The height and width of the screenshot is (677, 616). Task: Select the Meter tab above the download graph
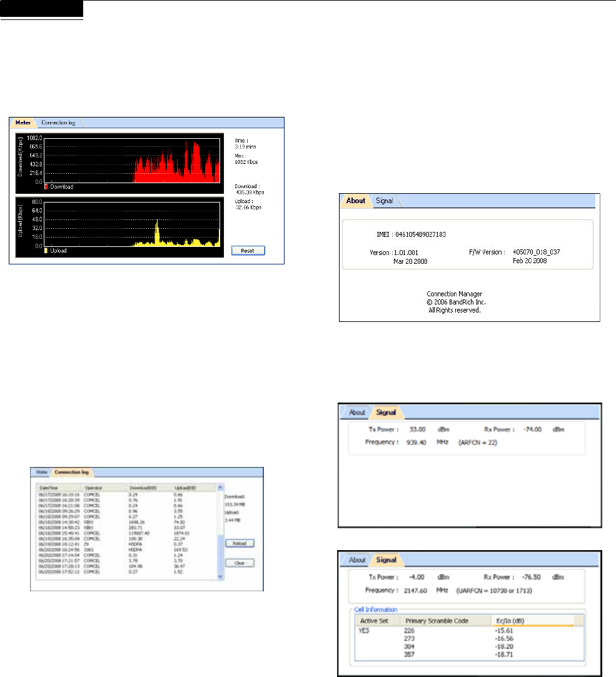pos(23,123)
